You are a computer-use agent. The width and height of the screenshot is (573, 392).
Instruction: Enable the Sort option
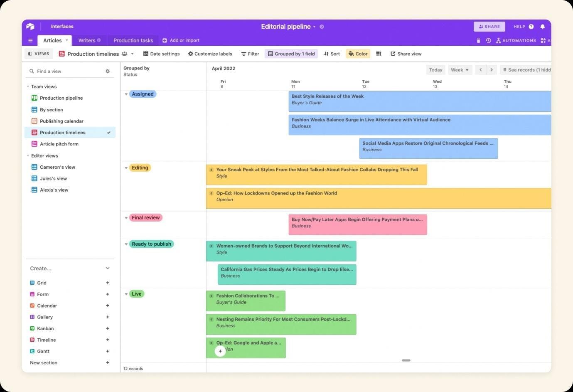(x=332, y=54)
